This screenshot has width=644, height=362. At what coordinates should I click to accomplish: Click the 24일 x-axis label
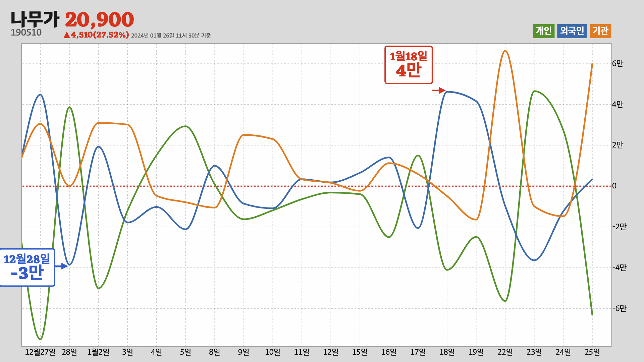coord(563,352)
